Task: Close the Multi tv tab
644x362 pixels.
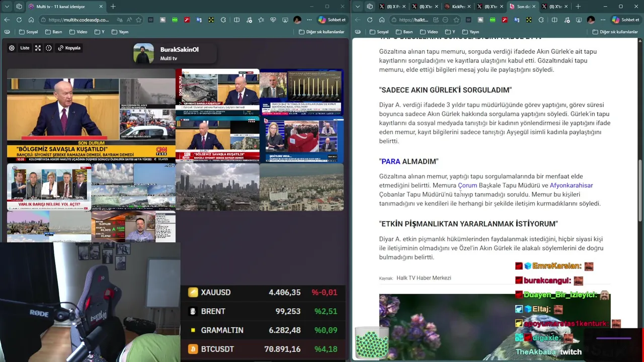Action: [x=101, y=7]
